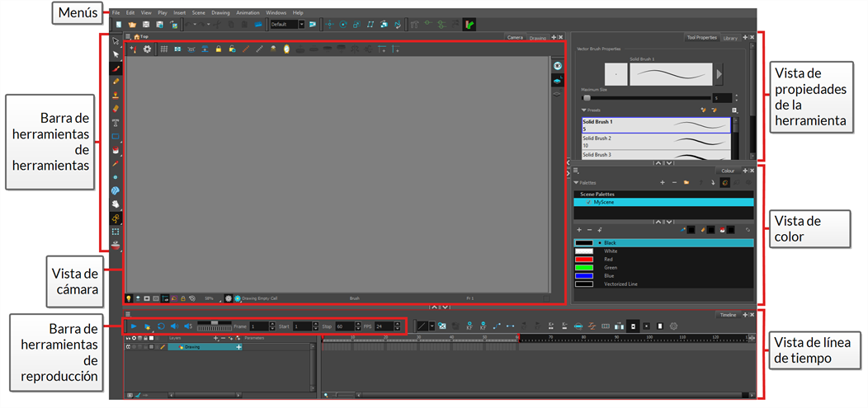Expand the Drawing layer plus button
This screenshot has height=408, width=868.
tap(239, 347)
